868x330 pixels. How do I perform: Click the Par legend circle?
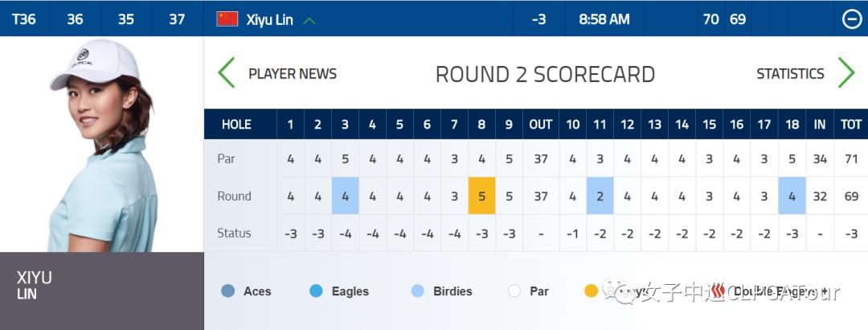pyautogui.click(x=514, y=291)
